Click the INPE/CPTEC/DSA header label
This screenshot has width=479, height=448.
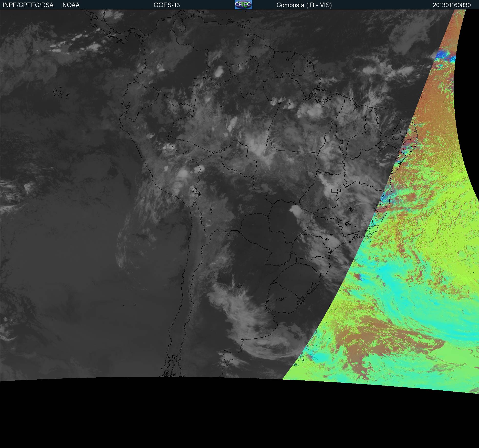pos(28,5)
